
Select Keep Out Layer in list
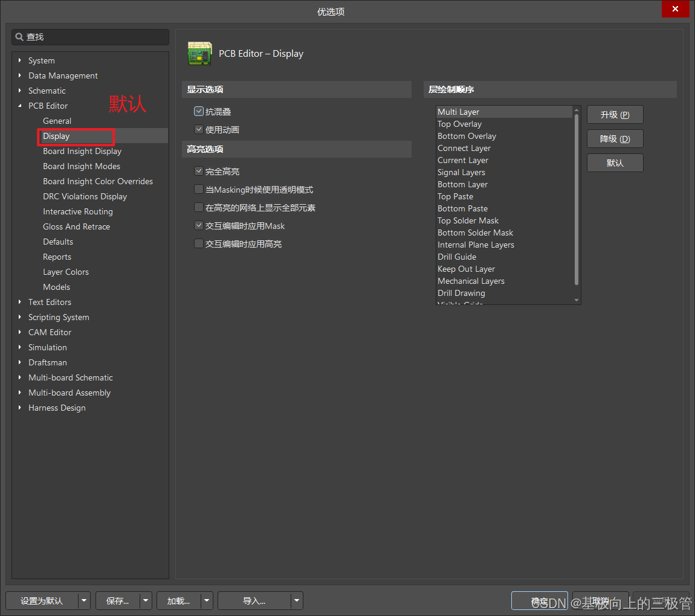point(505,269)
